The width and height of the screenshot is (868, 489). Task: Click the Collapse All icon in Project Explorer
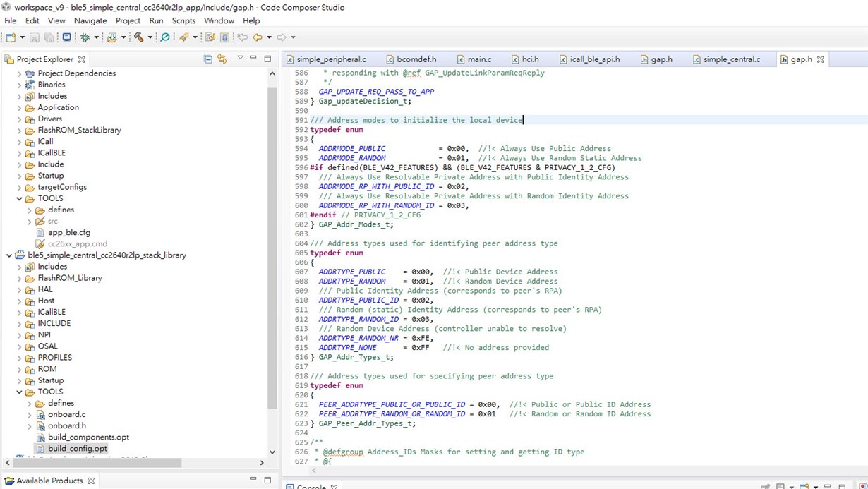[207, 59]
